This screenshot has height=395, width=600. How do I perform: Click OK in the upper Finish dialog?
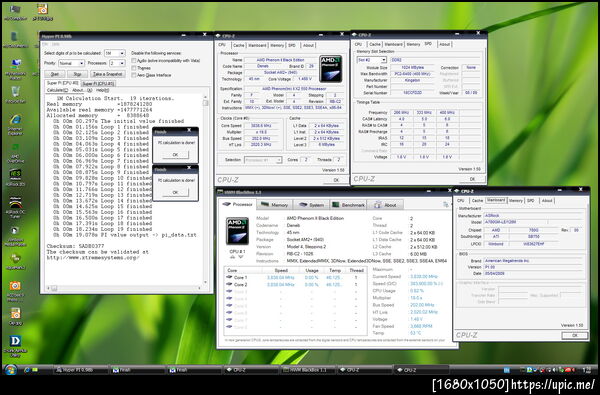[175, 155]
